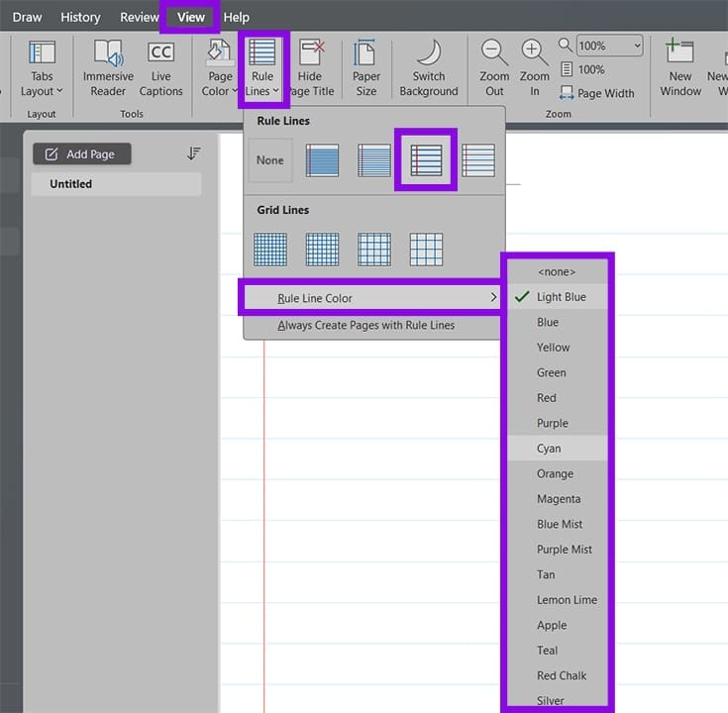Switch to the View ribbon tab
Screen dimensions: 728x713
pyautogui.click(x=190, y=17)
